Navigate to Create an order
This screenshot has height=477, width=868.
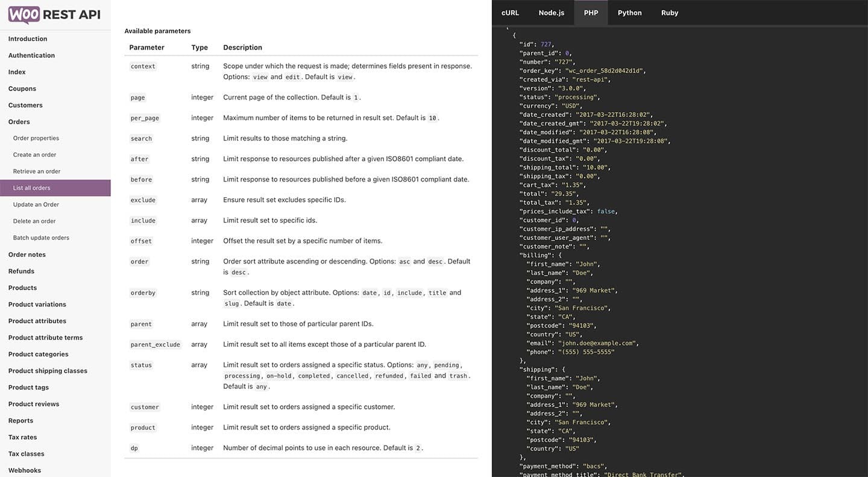(x=34, y=155)
